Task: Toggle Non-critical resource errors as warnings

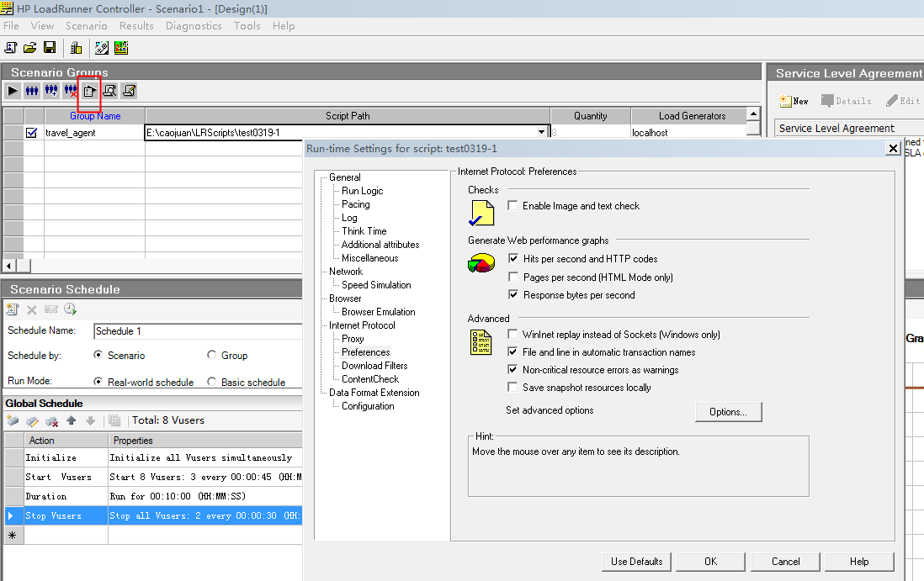Action: click(x=512, y=369)
